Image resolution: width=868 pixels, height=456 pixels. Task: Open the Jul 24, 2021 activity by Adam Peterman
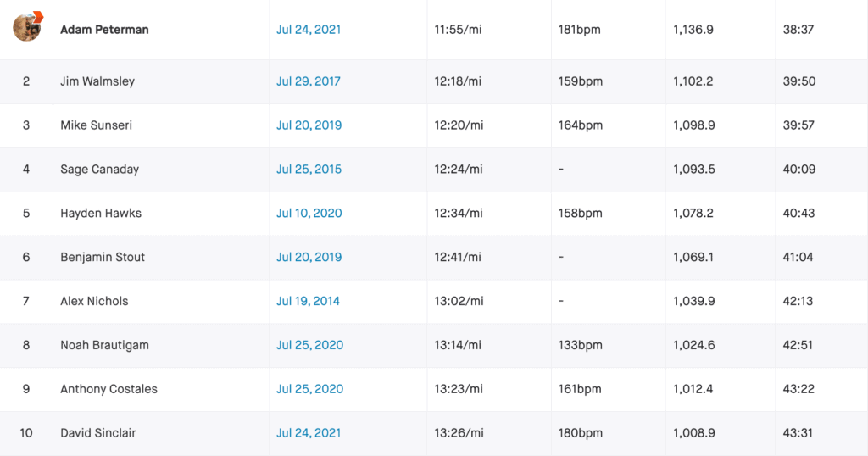click(x=309, y=30)
